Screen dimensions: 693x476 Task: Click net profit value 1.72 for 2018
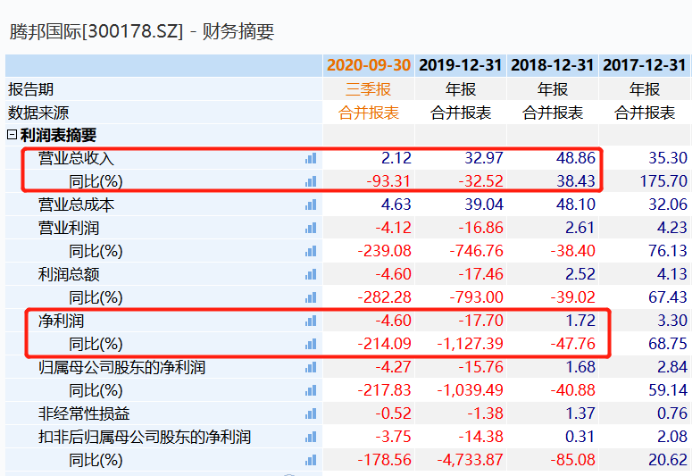(x=580, y=321)
